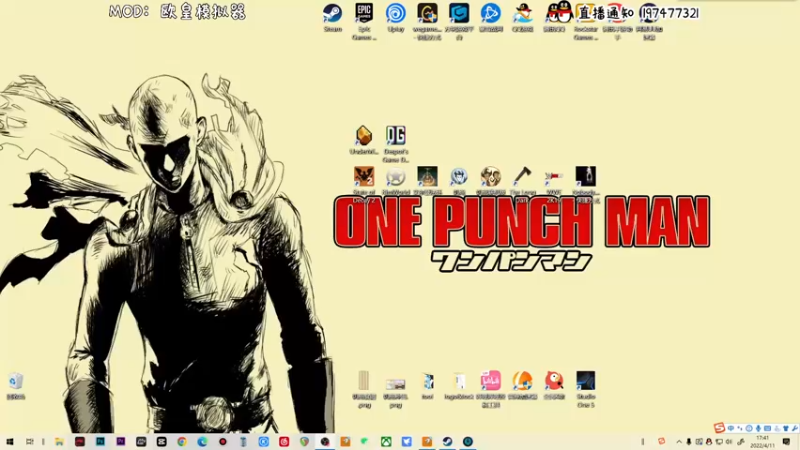Open the notification center icon
The image size is (800, 450).
pyautogui.click(x=786, y=442)
